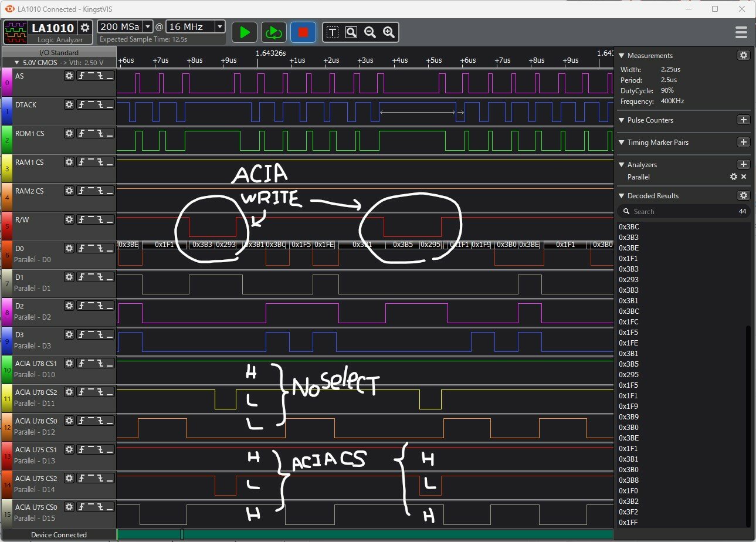Viewport: 756px width, 542px height.
Task: Zoom out of the waveform
Action: (370, 32)
